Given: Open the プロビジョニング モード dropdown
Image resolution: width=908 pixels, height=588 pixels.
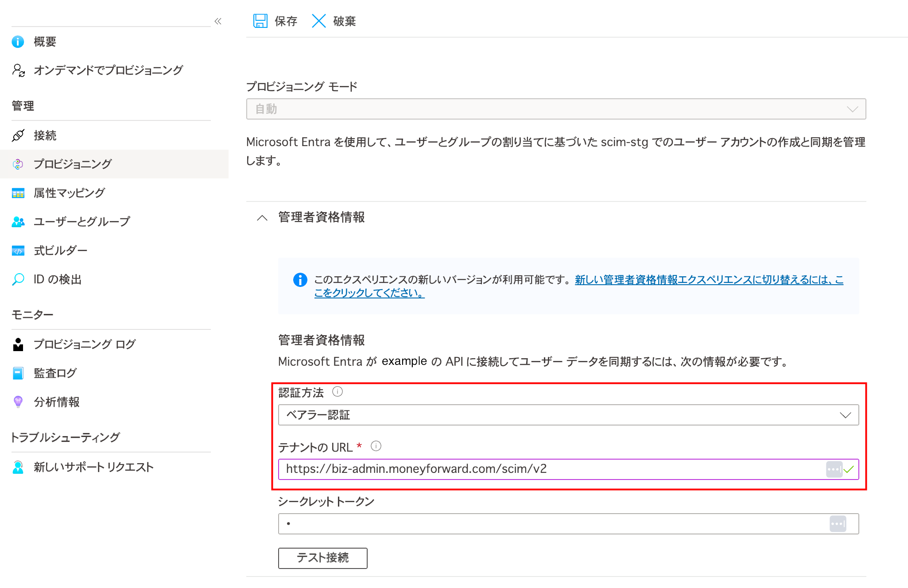Looking at the screenshot, I should click(556, 109).
